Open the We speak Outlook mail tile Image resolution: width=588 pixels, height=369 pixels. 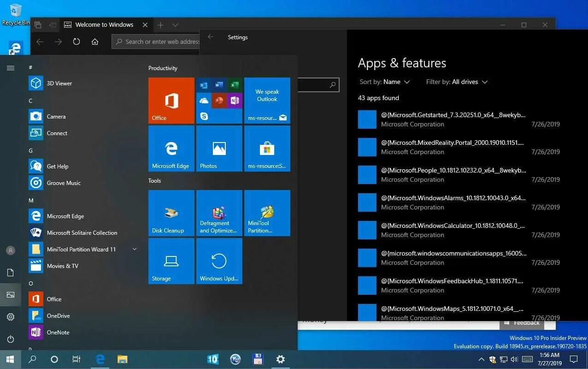pos(267,101)
